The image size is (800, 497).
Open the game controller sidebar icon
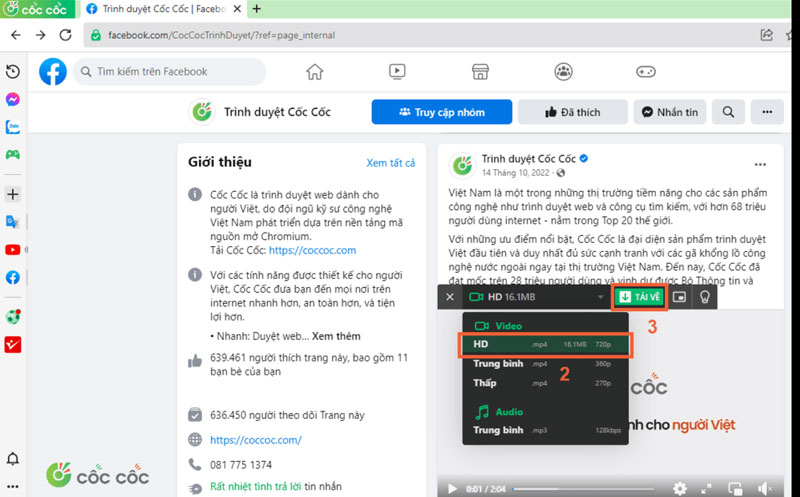coord(13,154)
